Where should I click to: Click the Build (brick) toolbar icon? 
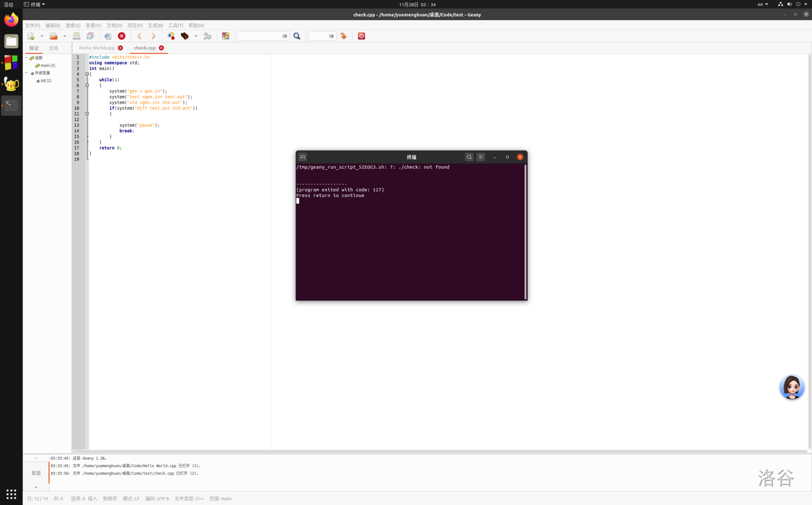coord(185,36)
